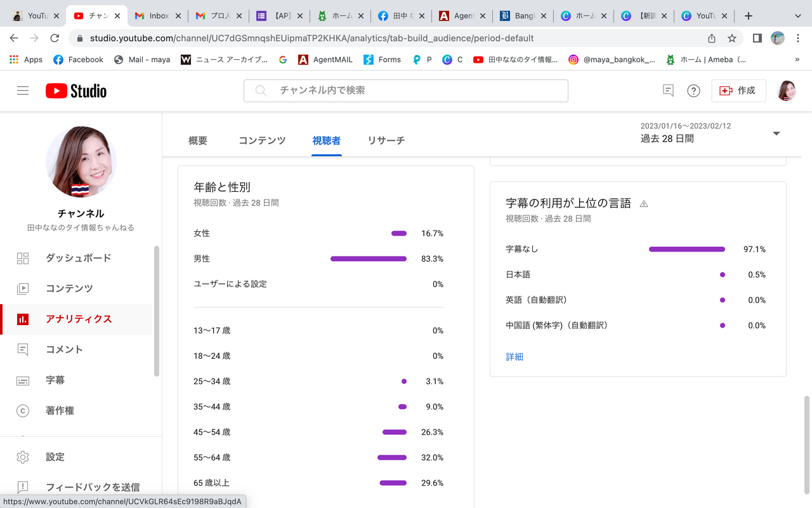This screenshot has height=508, width=812.
Task: Open the hamburger navigation menu
Action: click(x=23, y=91)
